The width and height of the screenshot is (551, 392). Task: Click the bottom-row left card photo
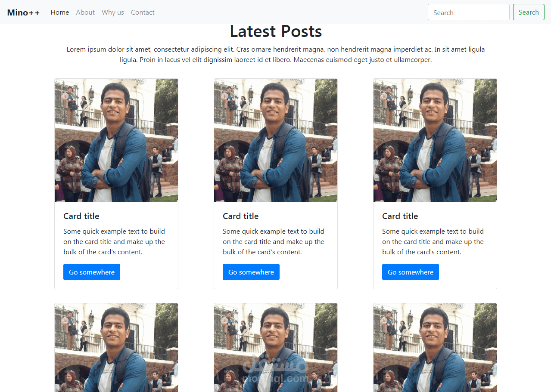(116, 348)
